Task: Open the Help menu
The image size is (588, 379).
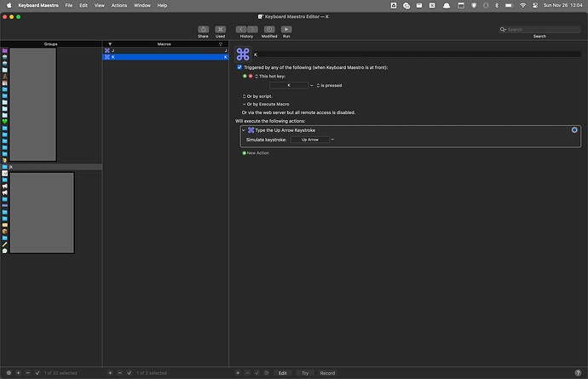Action: click(162, 5)
